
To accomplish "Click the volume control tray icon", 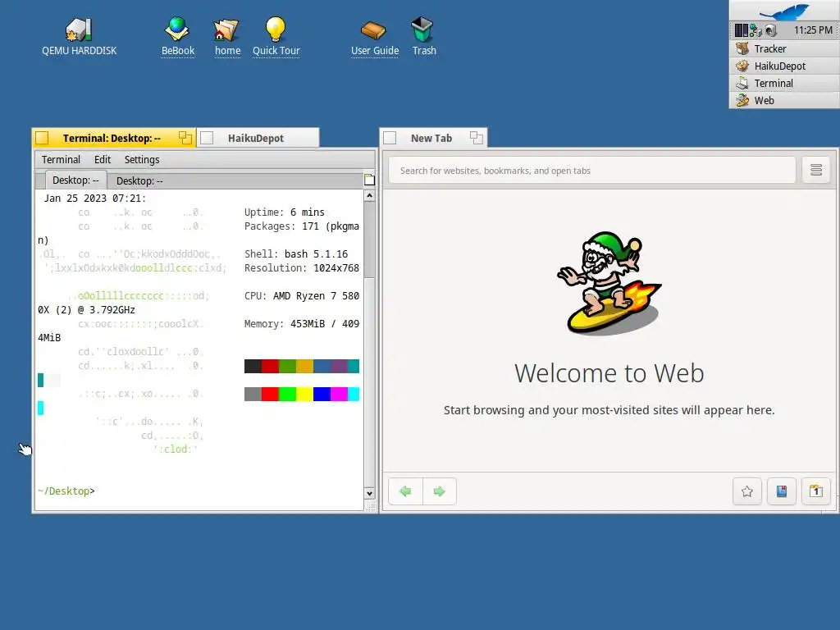I will (770, 30).
